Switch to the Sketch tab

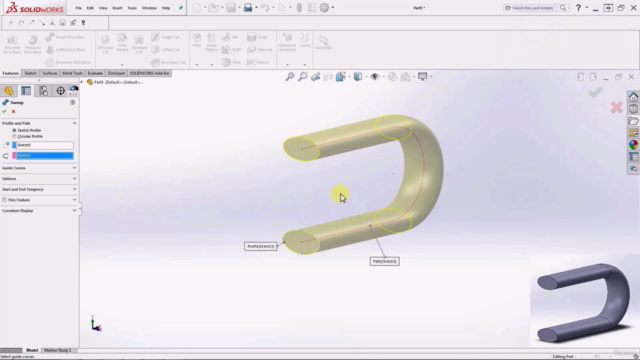(30, 73)
